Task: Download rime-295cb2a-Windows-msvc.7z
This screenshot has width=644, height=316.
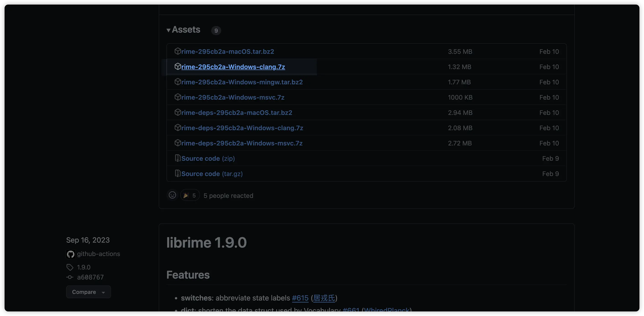Action: 233,97
